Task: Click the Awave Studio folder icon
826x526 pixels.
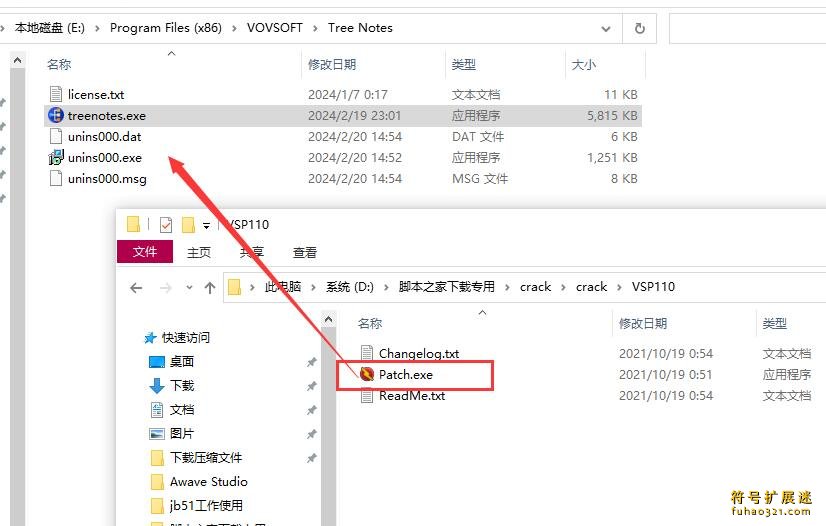Action: coord(157,482)
